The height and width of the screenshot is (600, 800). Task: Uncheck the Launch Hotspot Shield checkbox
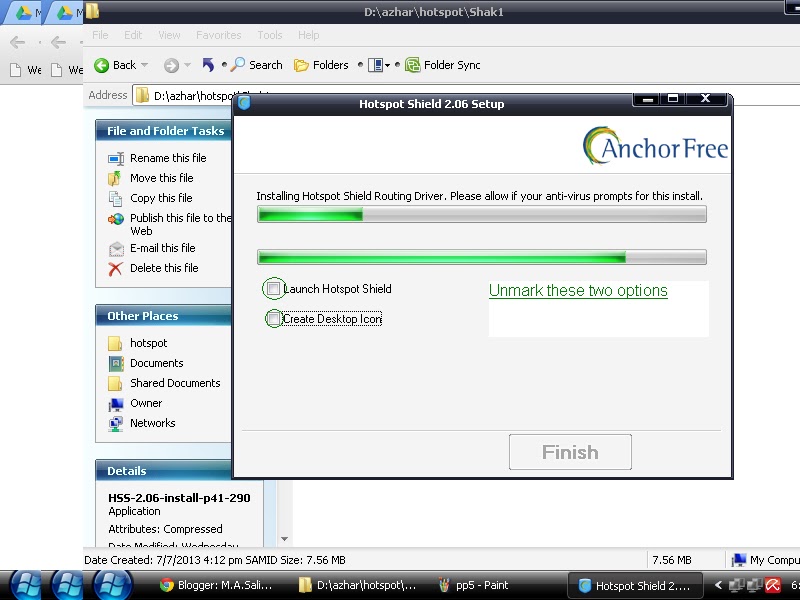[x=273, y=289]
